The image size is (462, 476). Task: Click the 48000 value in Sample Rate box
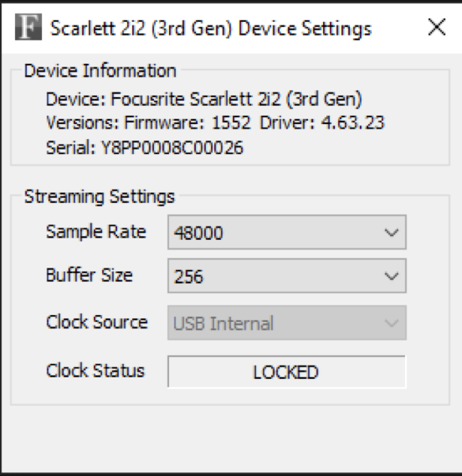tap(198, 233)
